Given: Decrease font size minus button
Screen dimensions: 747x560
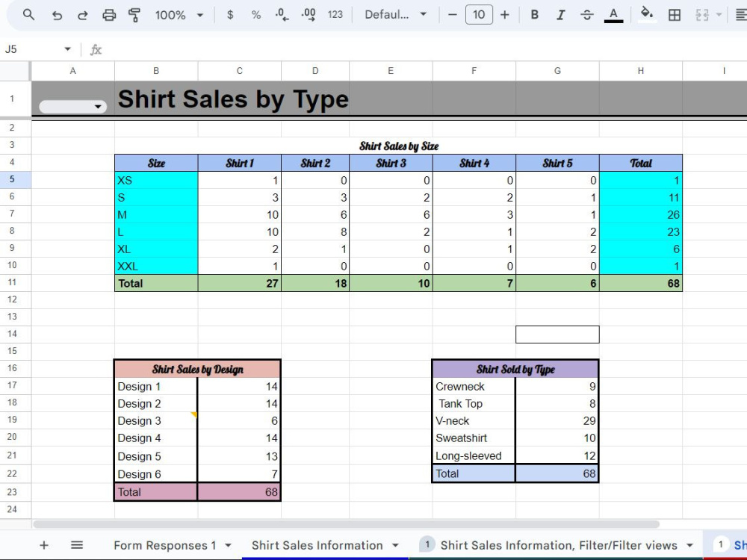Looking at the screenshot, I should click(453, 15).
